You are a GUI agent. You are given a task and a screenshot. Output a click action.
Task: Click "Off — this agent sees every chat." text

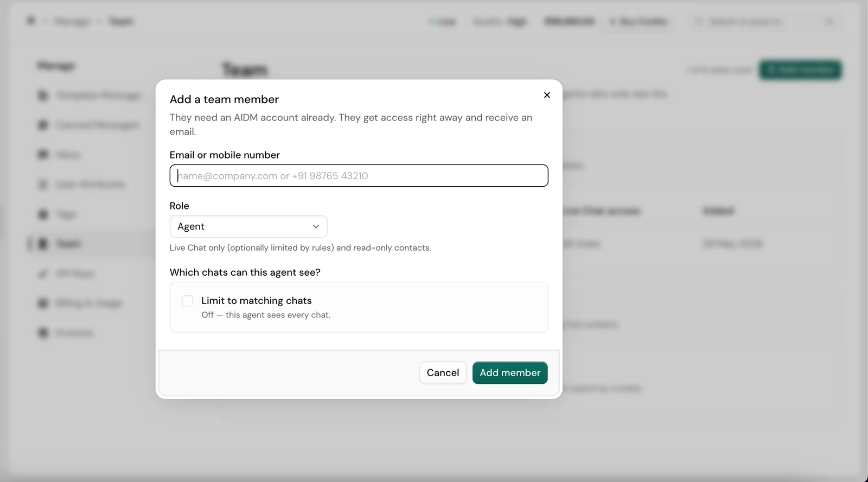(x=266, y=315)
